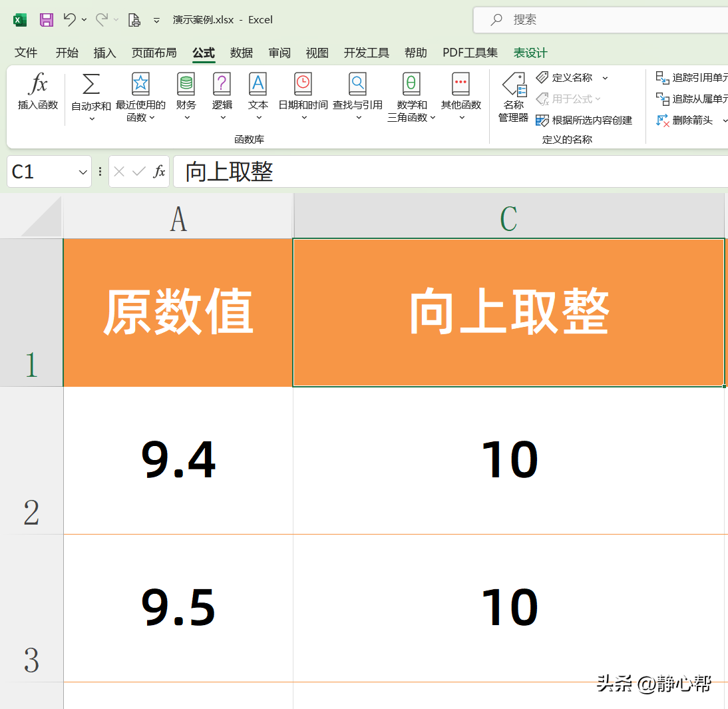The image size is (728, 709).
Task: Open print preview icon in quick access toolbar
Action: (x=134, y=20)
